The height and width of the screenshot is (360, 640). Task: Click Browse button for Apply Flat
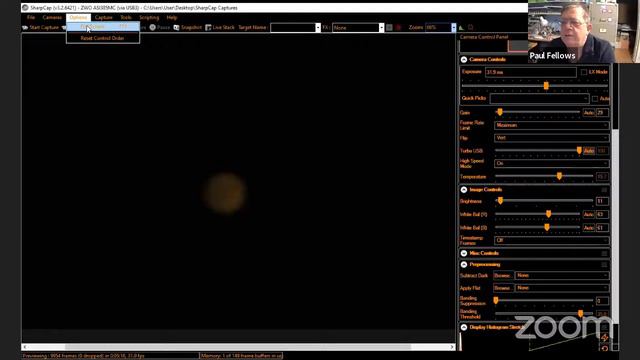(503, 288)
